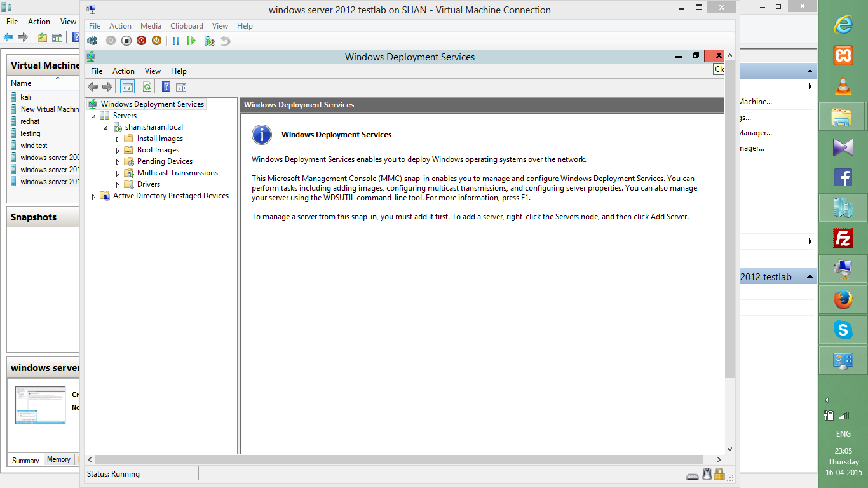Click the Ctrl+Alt+Del icon in VM Connection toolbar

coord(92,41)
